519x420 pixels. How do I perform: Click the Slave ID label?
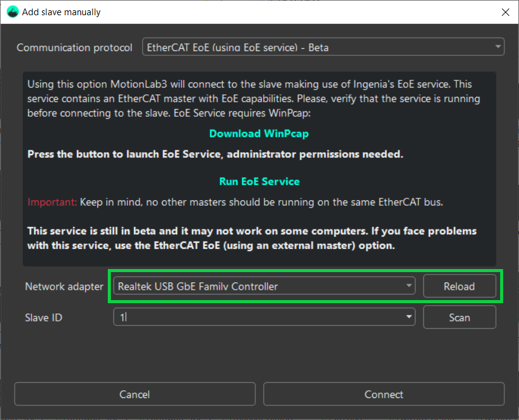[43, 317]
